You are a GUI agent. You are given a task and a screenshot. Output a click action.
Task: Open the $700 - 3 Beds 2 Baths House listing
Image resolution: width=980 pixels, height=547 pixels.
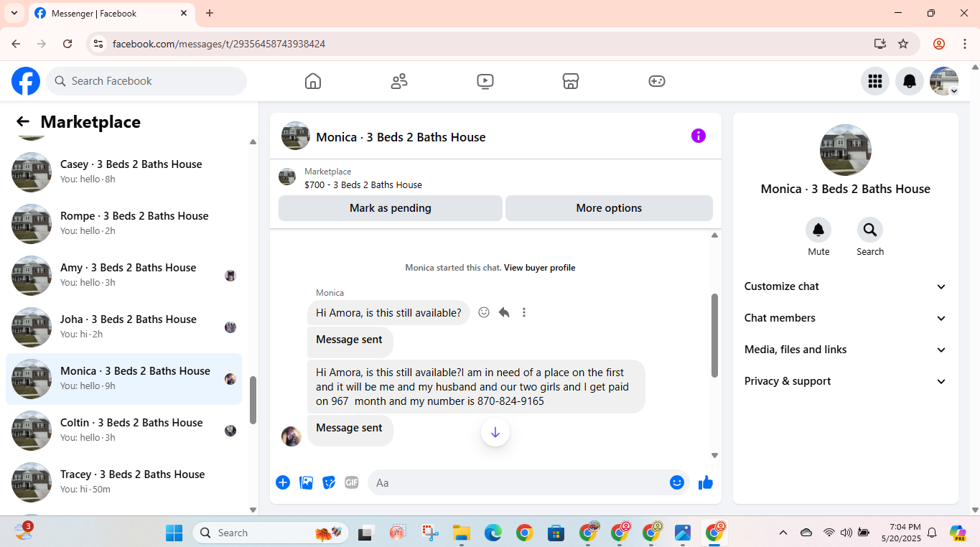363,184
